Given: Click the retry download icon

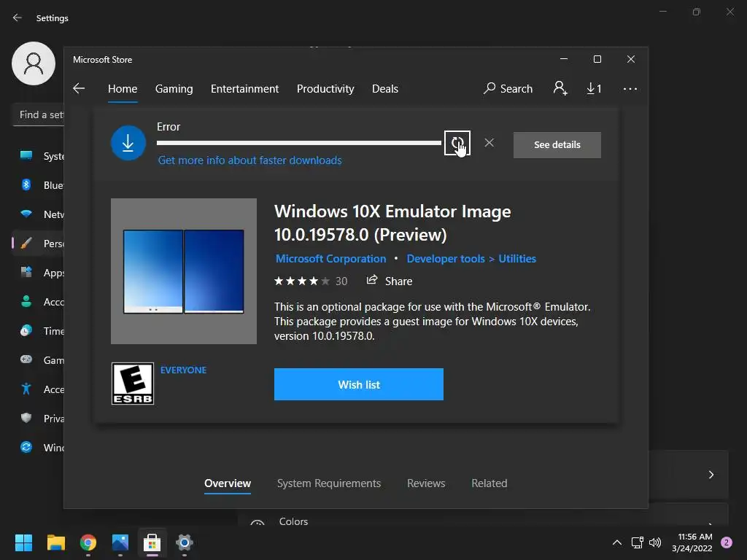Looking at the screenshot, I should [457, 143].
